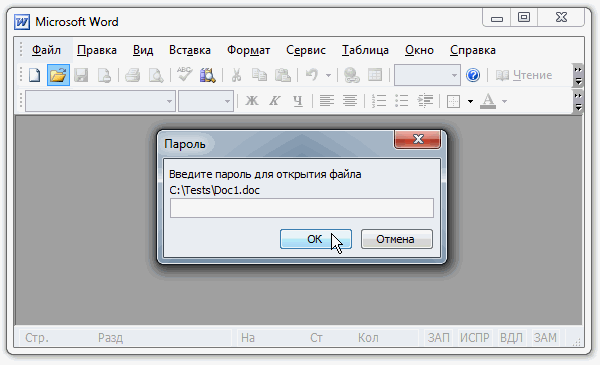600x365 pixels.
Task: Toggle underline (Ч) formatting
Action: click(298, 101)
